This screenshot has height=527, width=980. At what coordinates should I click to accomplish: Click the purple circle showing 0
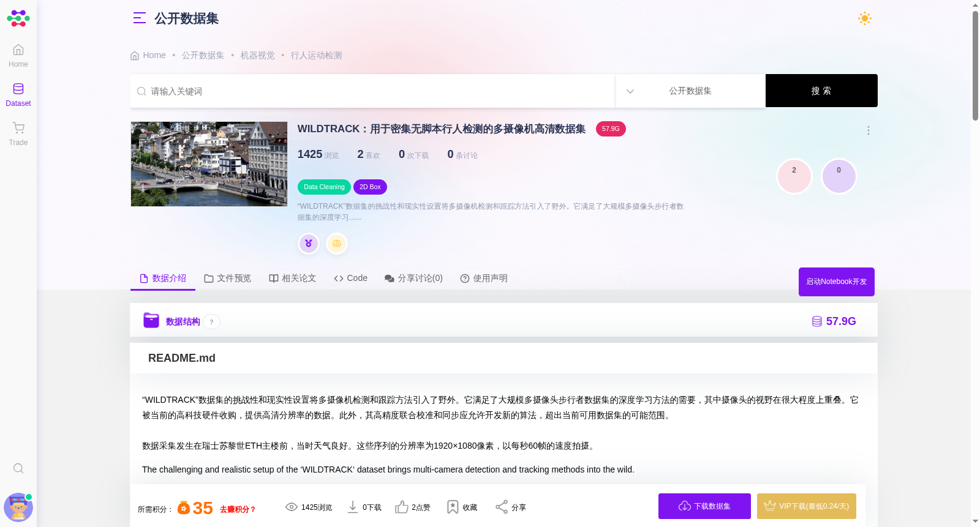point(839,176)
